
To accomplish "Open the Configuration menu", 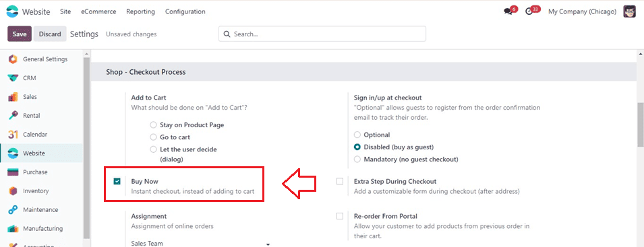I will (185, 11).
